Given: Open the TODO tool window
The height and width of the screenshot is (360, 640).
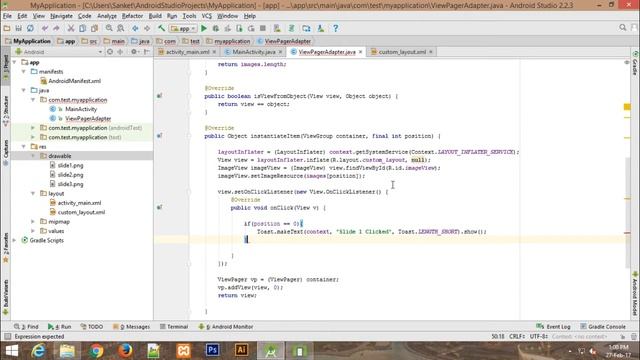Looking at the screenshot, I should coord(92,327).
